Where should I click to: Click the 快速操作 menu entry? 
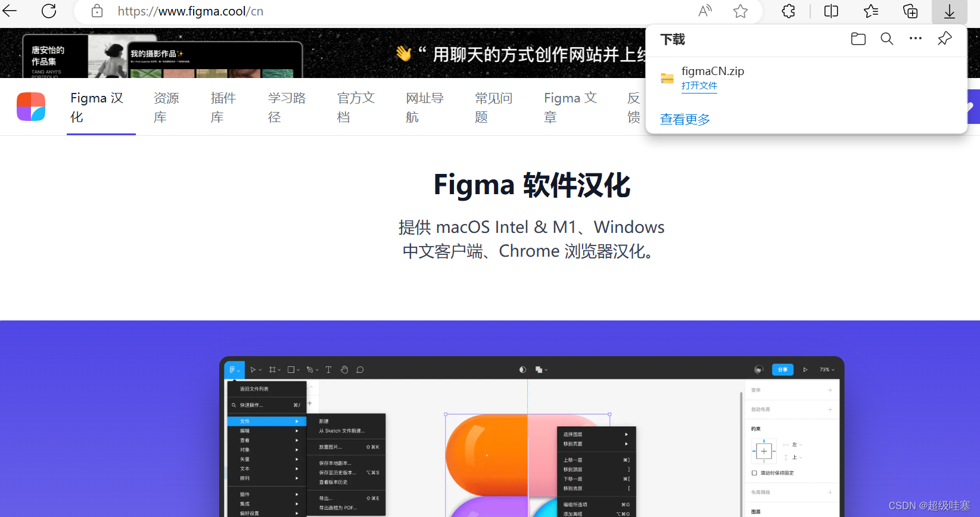266,405
